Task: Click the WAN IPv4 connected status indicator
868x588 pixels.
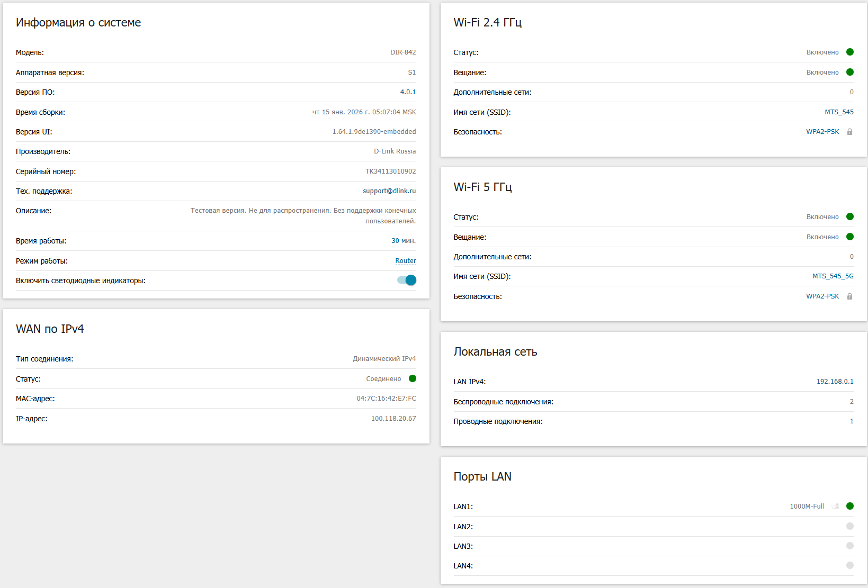Action: (x=413, y=378)
